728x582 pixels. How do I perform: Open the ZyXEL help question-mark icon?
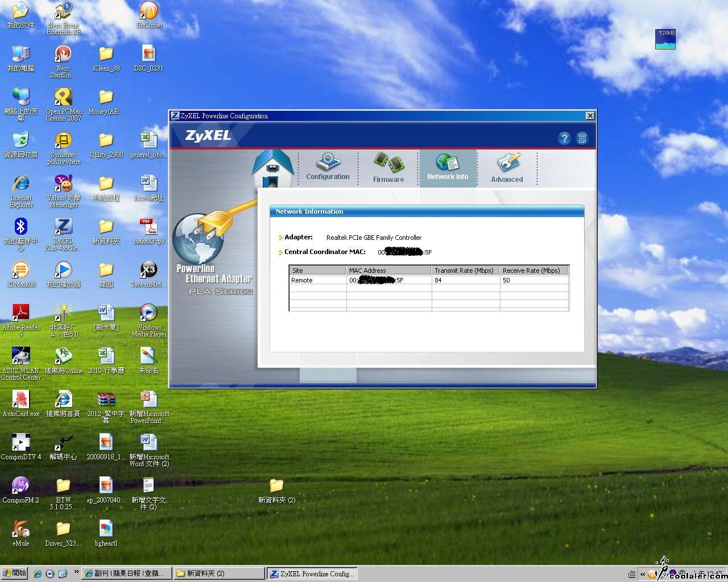click(x=564, y=138)
